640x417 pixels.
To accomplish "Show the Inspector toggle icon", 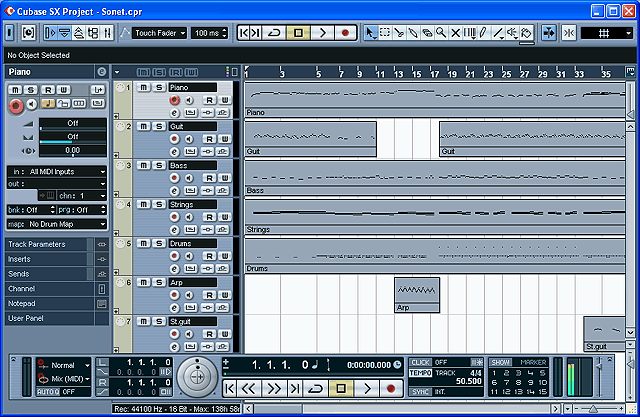I will click(50, 33).
